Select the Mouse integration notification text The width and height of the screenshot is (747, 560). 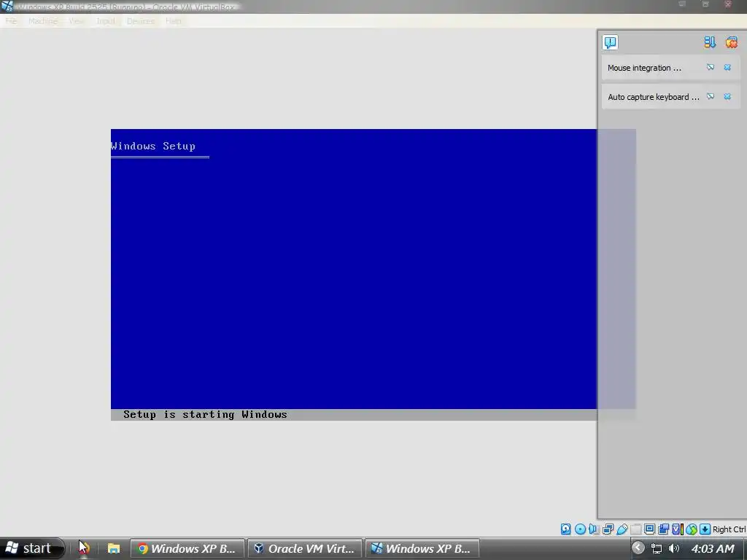tap(644, 68)
